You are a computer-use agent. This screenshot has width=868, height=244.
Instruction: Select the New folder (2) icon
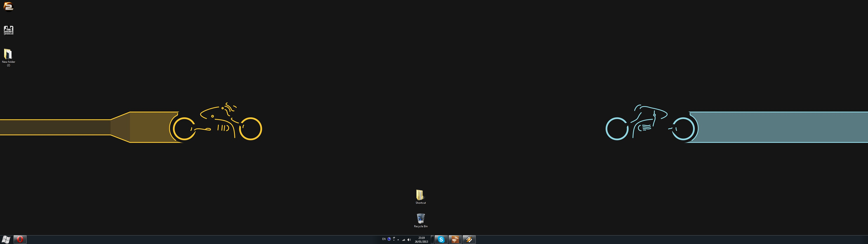point(8,54)
